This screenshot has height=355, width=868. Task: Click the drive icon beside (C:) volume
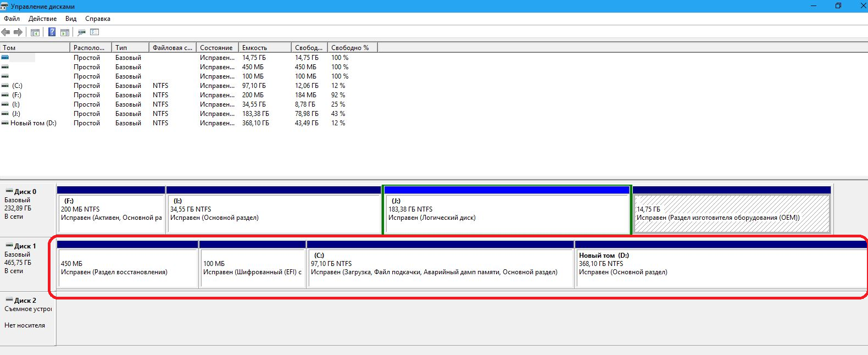[x=5, y=86]
